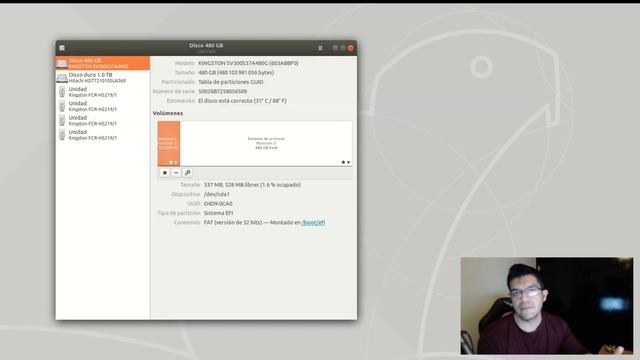
Task: Open the Disks application menu icon in the header bar
Action: pos(62,48)
